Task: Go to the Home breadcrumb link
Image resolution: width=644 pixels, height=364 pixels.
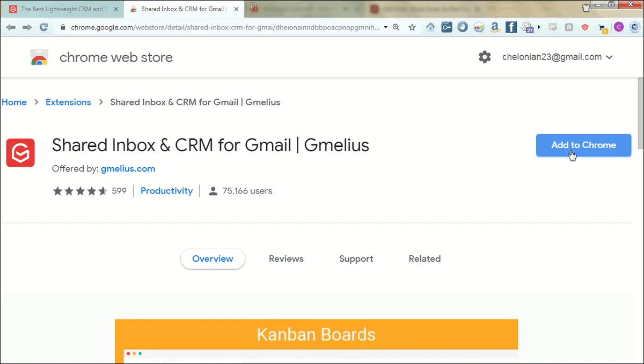Action: point(14,102)
